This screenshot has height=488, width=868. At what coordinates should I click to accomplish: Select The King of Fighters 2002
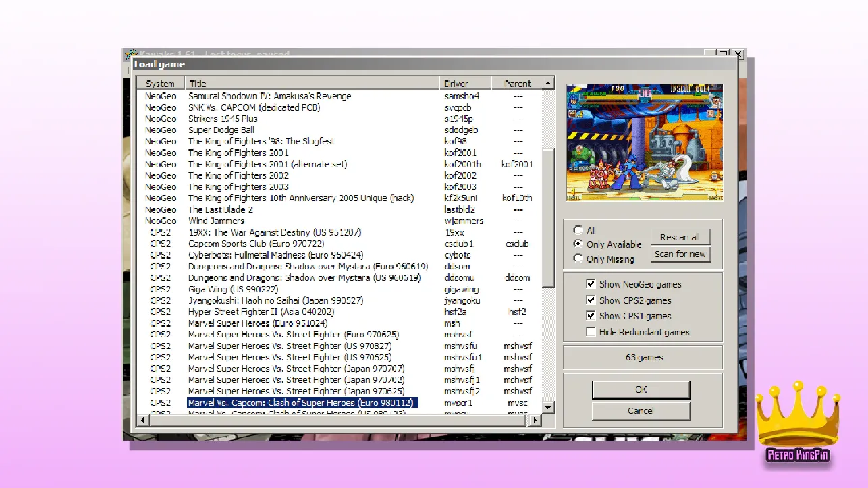tap(340, 175)
